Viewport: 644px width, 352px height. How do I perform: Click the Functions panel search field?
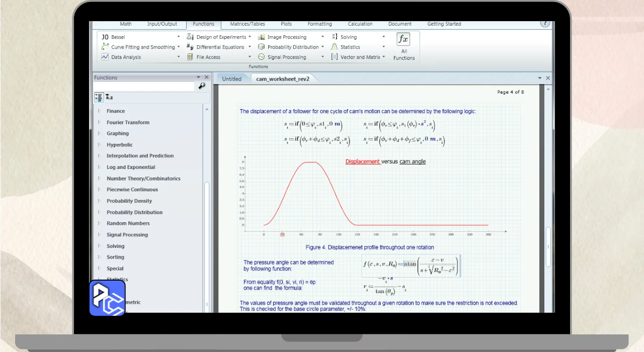tap(144, 86)
